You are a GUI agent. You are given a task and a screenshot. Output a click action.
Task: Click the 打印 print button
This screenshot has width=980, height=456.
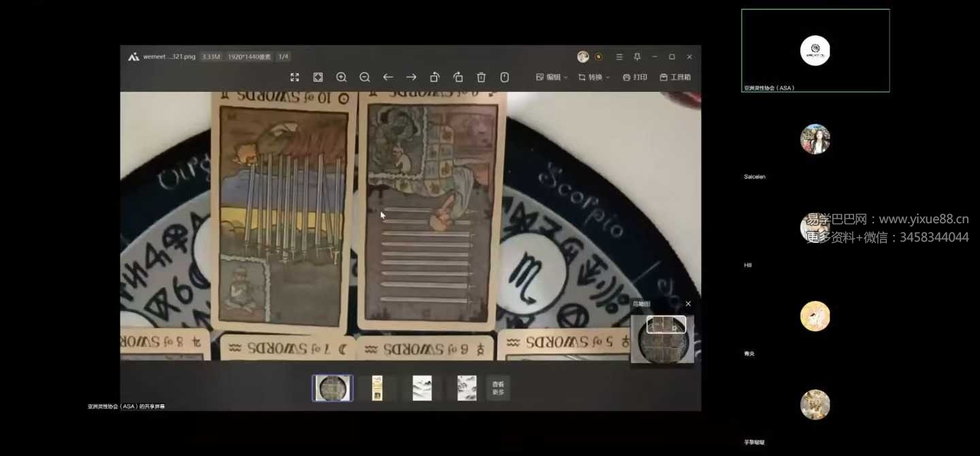tap(635, 78)
